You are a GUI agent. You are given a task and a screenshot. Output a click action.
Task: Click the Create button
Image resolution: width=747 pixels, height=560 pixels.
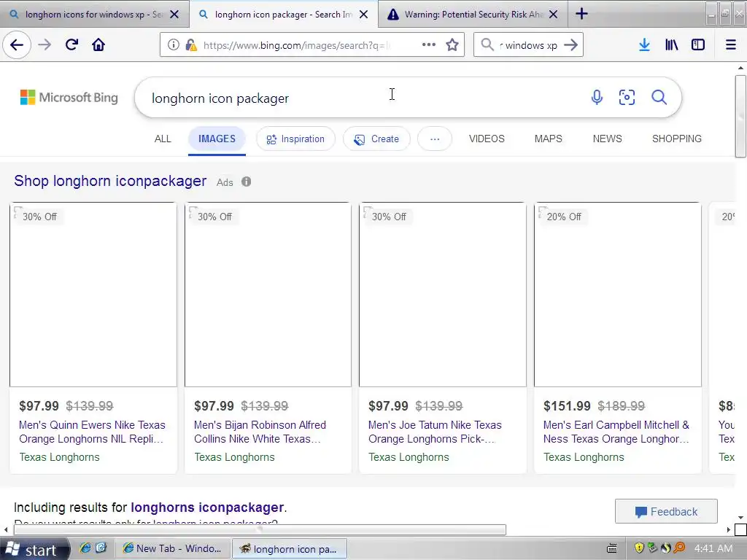click(376, 139)
